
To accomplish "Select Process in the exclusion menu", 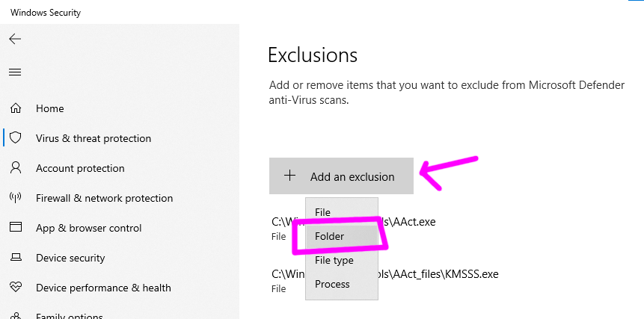I will coord(332,284).
